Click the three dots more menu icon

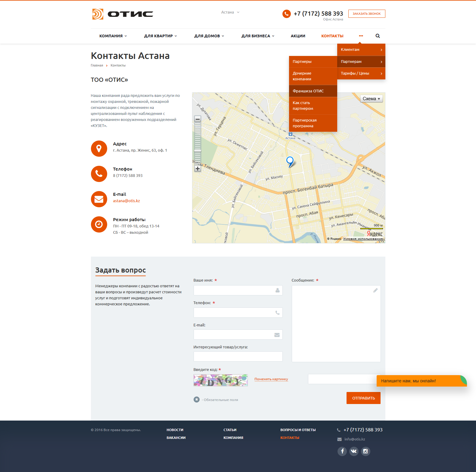361,36
